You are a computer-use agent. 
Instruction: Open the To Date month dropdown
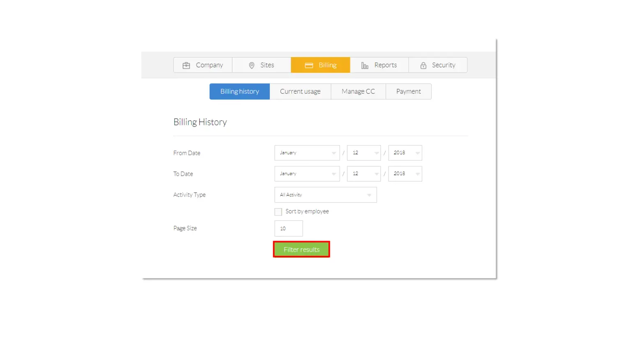coord(307,174)
